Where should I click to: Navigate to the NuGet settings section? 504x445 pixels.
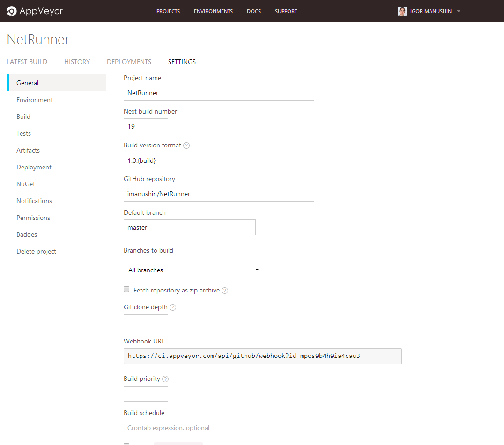point(25,184)
